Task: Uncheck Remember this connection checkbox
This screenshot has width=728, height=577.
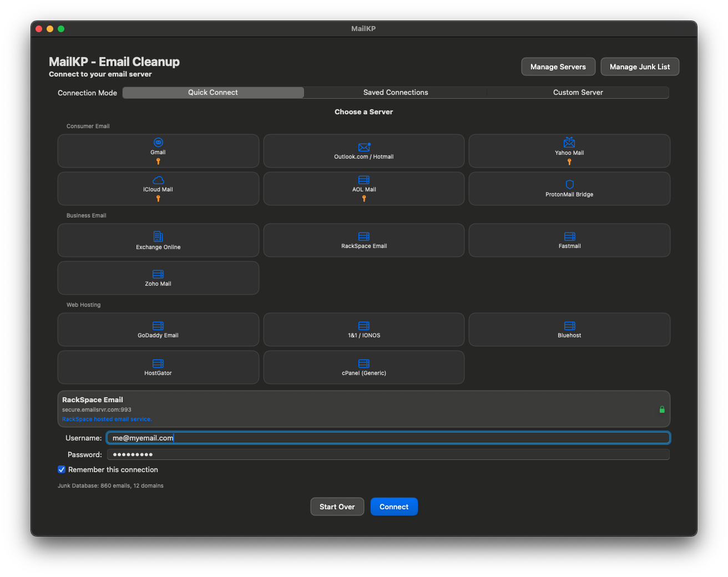Action: click(x=62, y=469)
